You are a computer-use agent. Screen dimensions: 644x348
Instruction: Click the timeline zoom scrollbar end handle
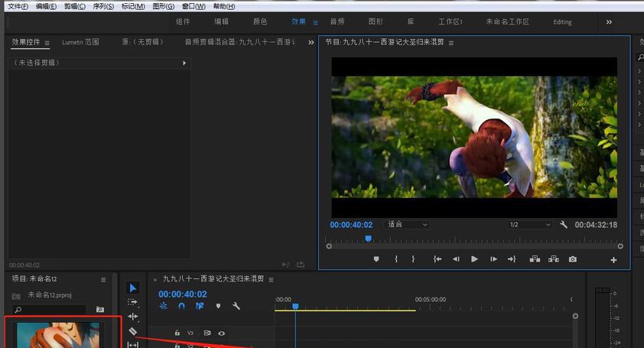coord(575,316)
